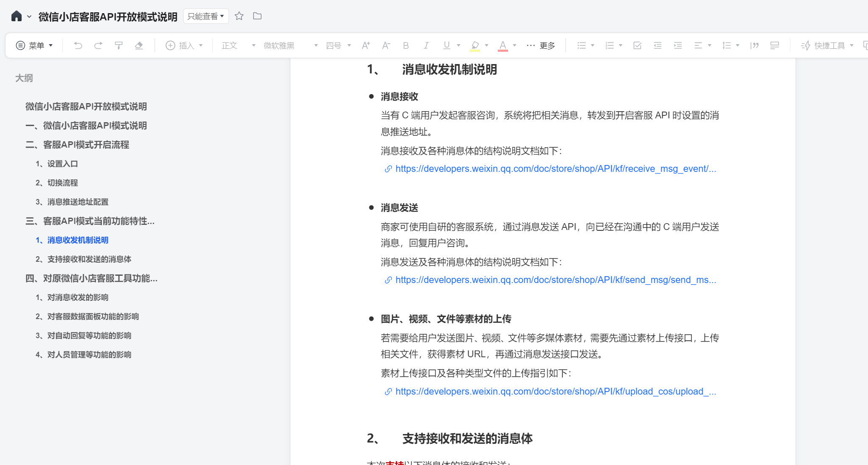The image size is (868, 465).
Task: Open the 插入 insert menu
Action: (184, 45)
